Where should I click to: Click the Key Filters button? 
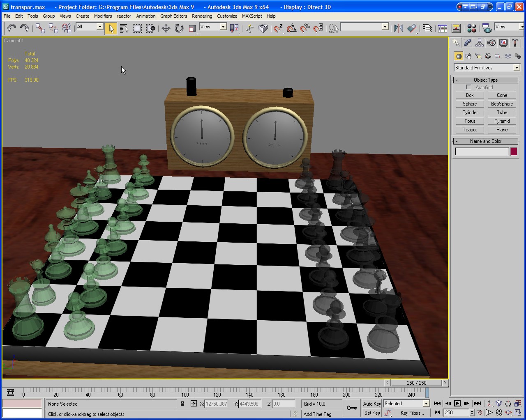click(x=412, y=413)
